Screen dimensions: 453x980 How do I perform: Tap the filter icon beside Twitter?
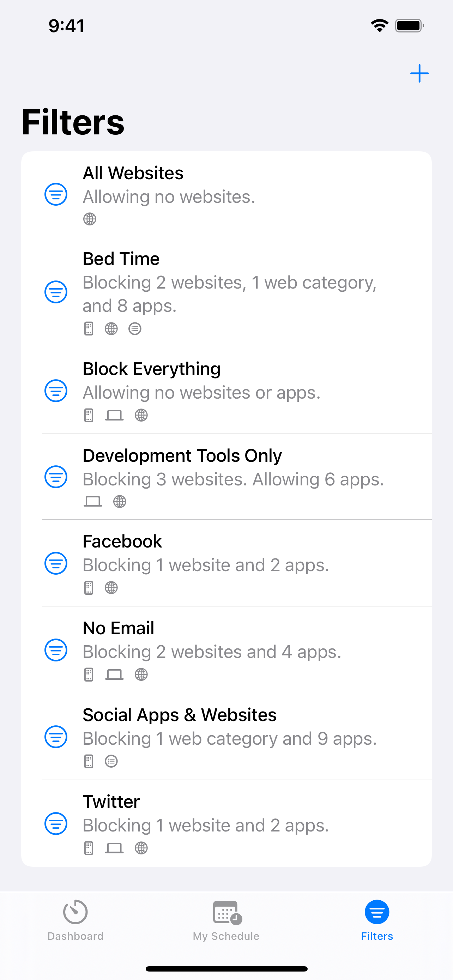point(56,823)
